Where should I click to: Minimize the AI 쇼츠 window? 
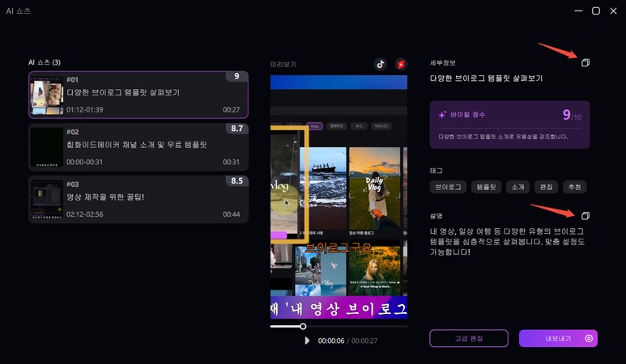click(x=578, y=11)
